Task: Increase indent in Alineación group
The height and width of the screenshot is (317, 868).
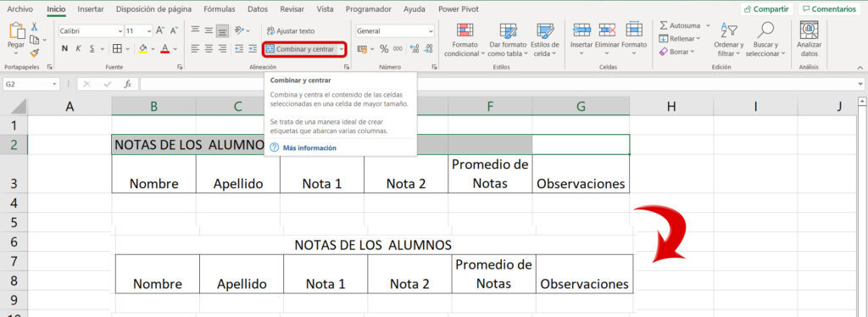Action: coord(253,48)
